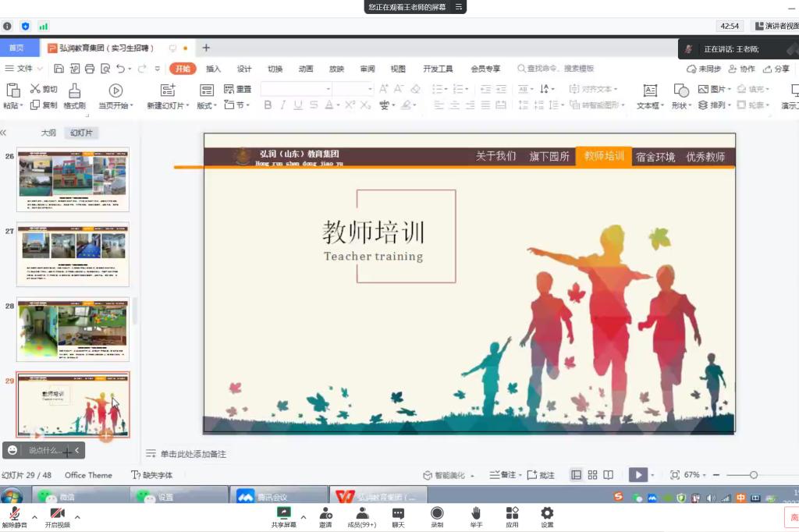
Task: Click 单击此处添加备注 notes field
Action: click(x=193, y=453)
